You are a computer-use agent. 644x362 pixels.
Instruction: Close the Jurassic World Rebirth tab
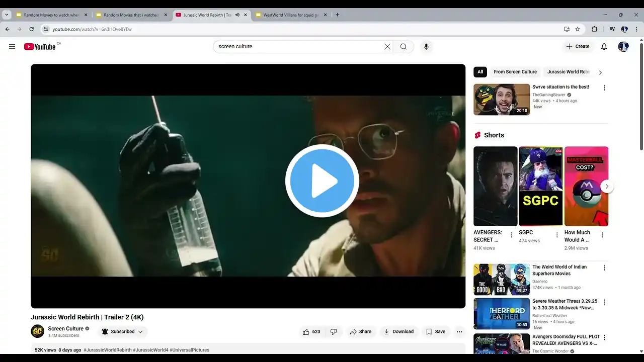(246, 15)
